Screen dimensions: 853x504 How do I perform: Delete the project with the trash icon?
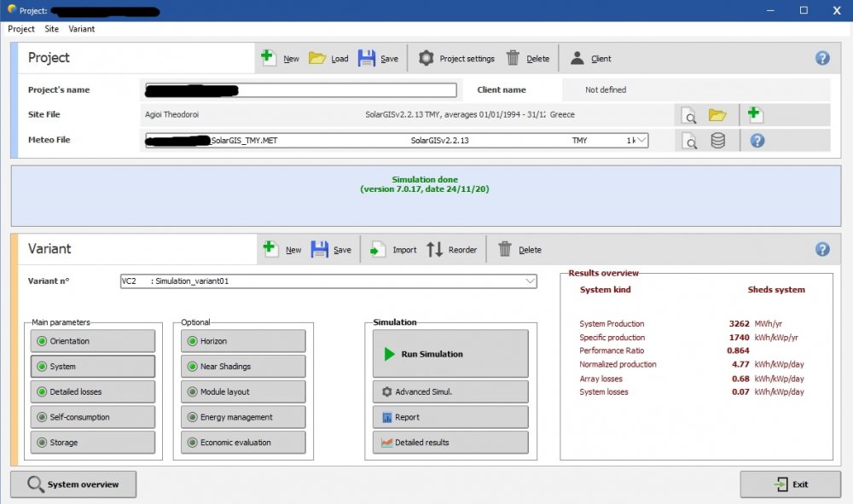pyautogui.click(x=513, y=58)
